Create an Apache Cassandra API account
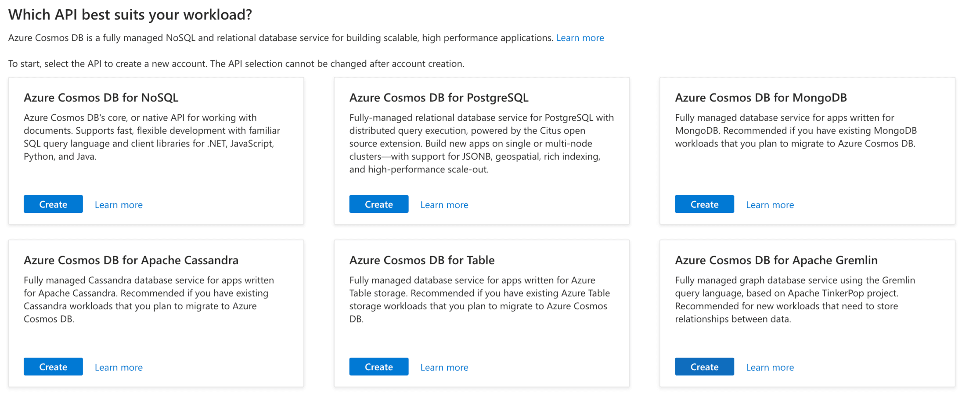The image size is (980, 405). point(53,366)
